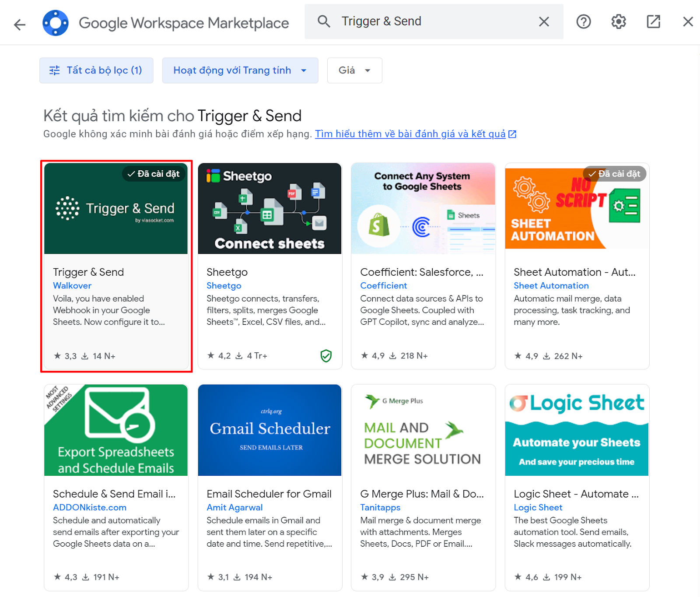700x597 pixels.
Task: Click the Email Scheduler for Gmail title
Action: 269,494
